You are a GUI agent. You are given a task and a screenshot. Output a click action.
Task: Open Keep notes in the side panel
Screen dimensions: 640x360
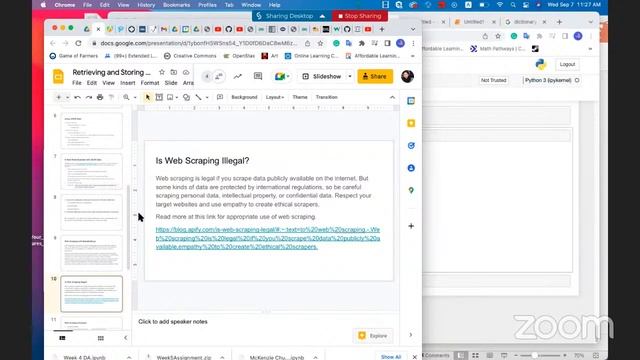(x=411, y=123)
